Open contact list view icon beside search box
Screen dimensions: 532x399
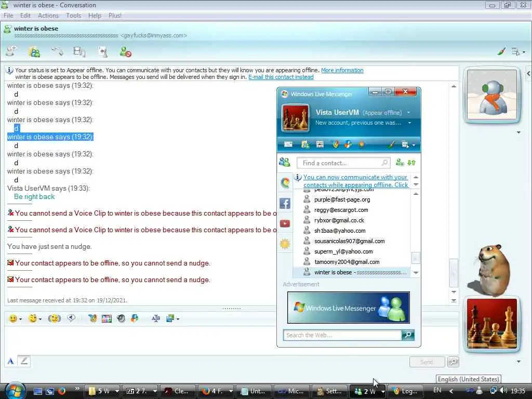[285, 163]
